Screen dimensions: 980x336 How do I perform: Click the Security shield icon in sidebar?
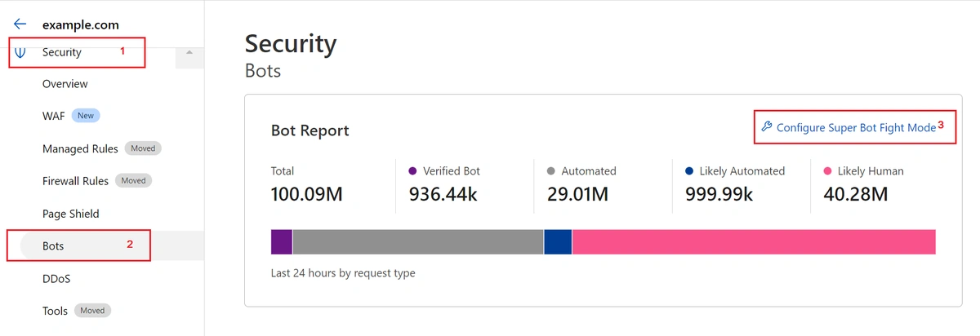point(20,53)
